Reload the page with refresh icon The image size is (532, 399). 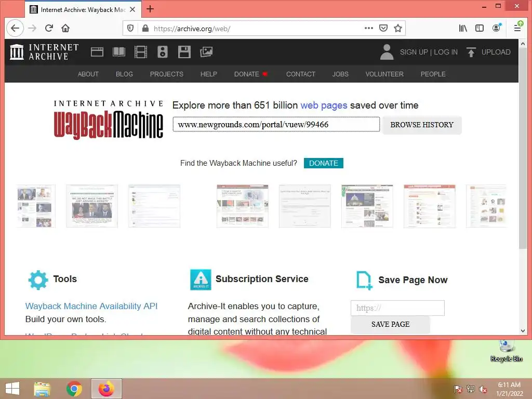49,28
